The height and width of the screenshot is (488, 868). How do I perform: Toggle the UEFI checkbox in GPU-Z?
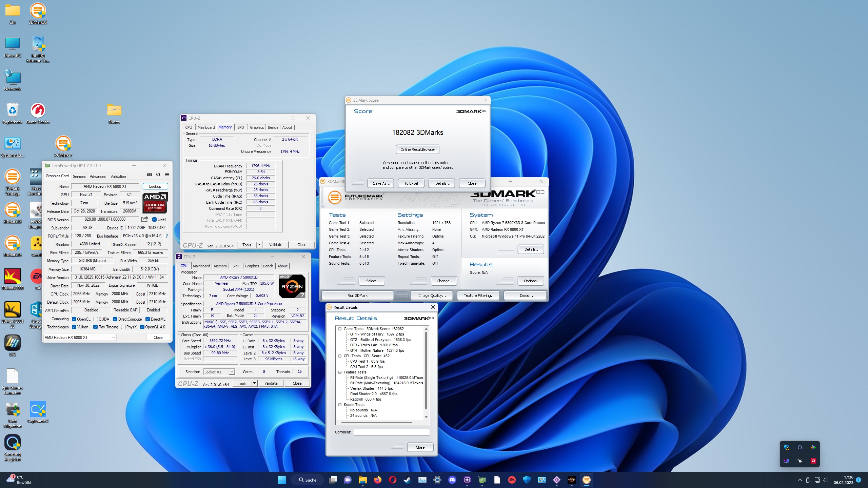click(x=154, y=219)
